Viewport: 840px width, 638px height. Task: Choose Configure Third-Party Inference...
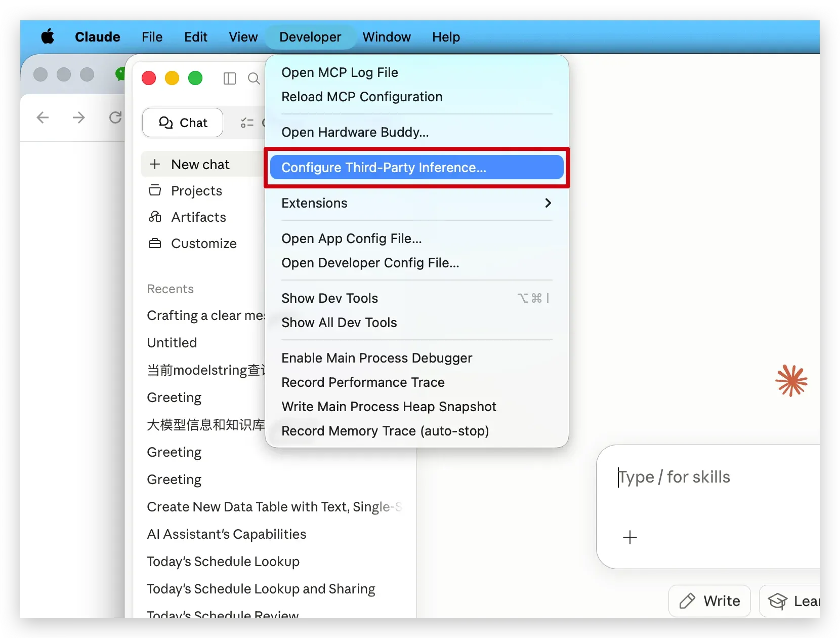point(417,168)
